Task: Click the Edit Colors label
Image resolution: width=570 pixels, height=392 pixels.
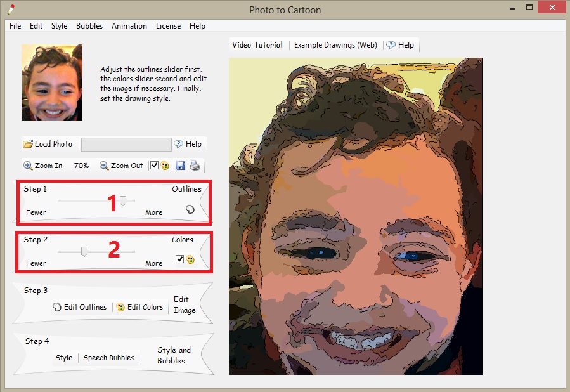Action: [x=145, y=307]
